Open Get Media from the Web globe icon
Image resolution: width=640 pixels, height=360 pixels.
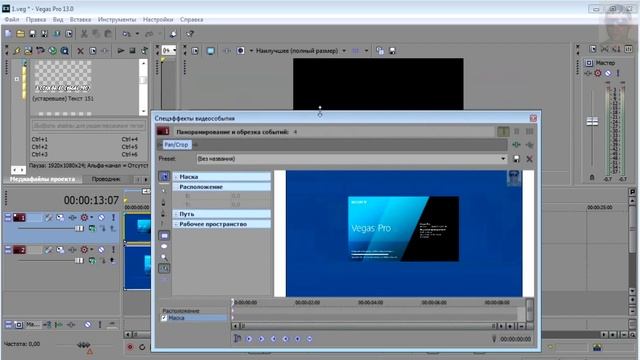pos(52,51)
